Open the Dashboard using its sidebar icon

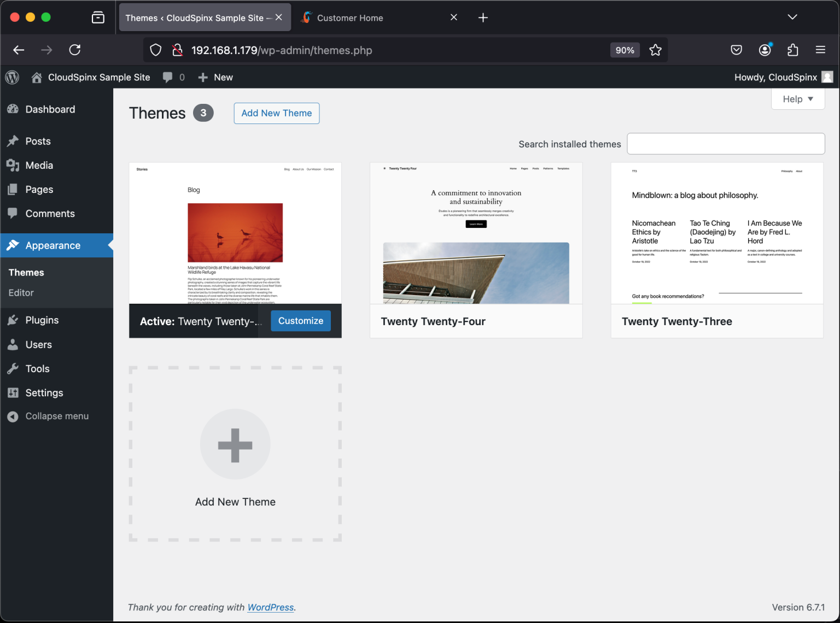pos(13,109)
